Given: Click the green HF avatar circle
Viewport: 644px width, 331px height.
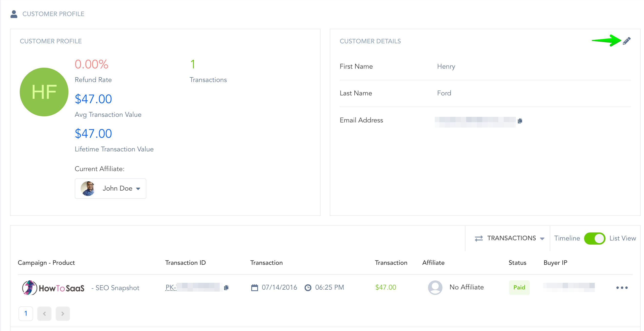Looking at the screenshot, I should point(44,92).
